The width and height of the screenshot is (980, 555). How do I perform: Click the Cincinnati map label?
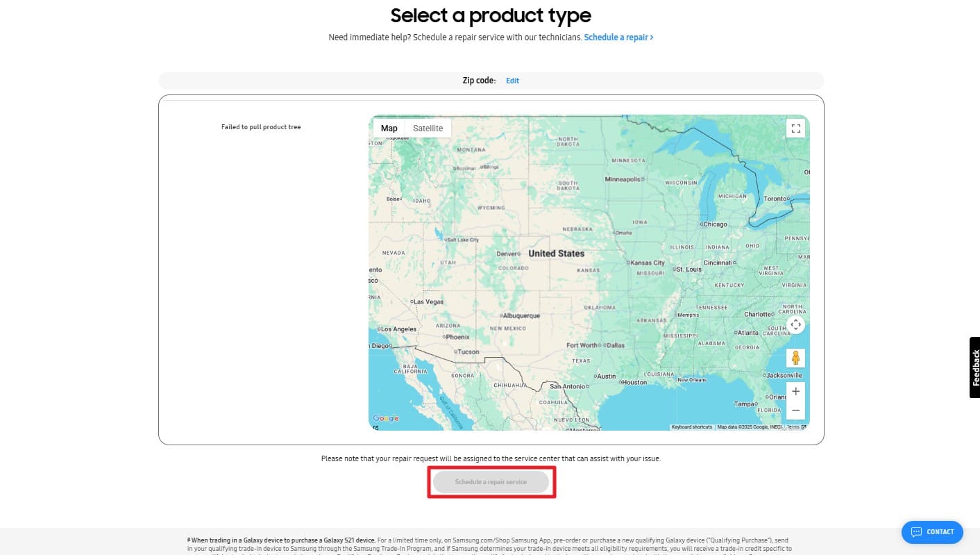click(x=719, y=263)
